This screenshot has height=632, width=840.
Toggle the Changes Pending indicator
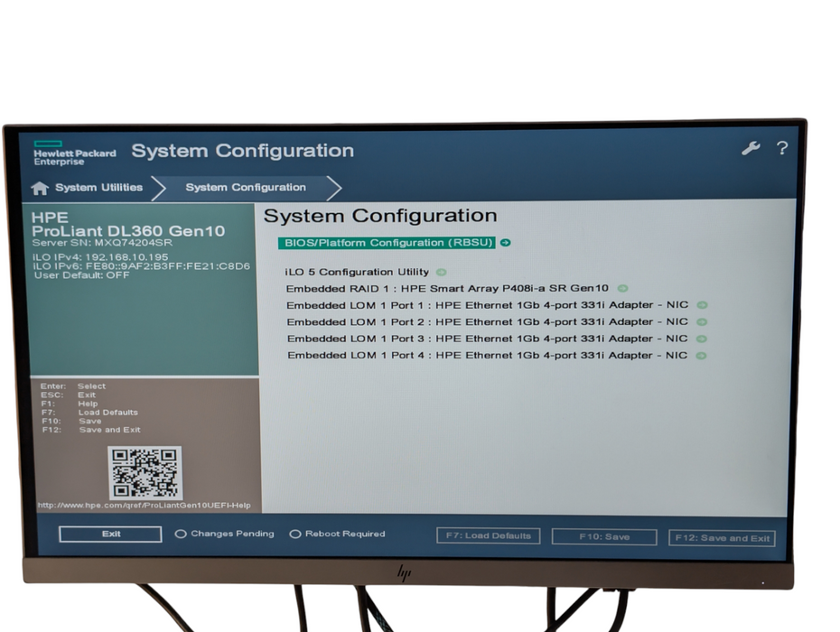pos(225,534)
